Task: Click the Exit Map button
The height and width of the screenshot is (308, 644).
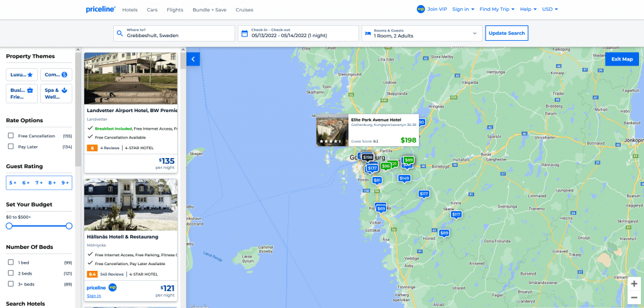Action: coord(622,59)
